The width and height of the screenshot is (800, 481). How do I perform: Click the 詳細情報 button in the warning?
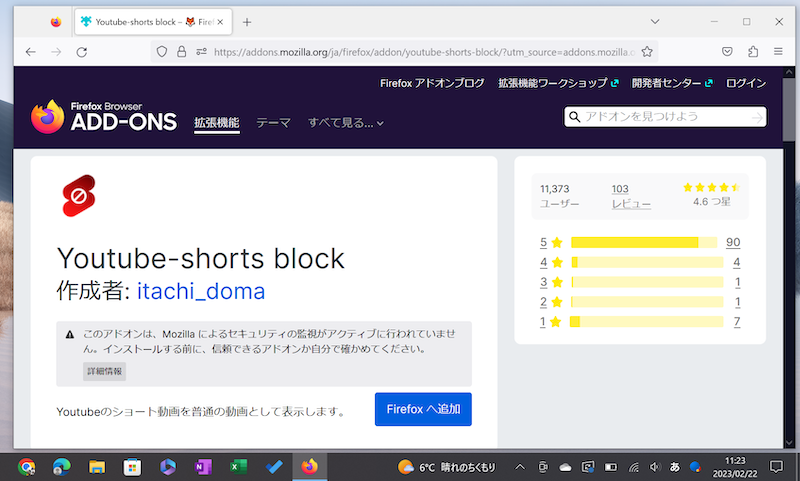pos(104,371)
